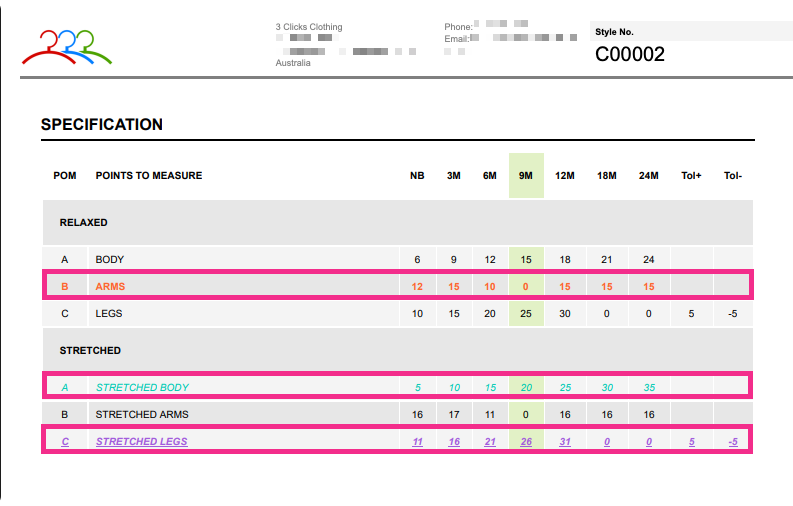Open the underlined STRETCHED LEGS link
Image resolution: width=793 pixels, height=506 pixels.
pyautogui.click(x=141, y=441)
